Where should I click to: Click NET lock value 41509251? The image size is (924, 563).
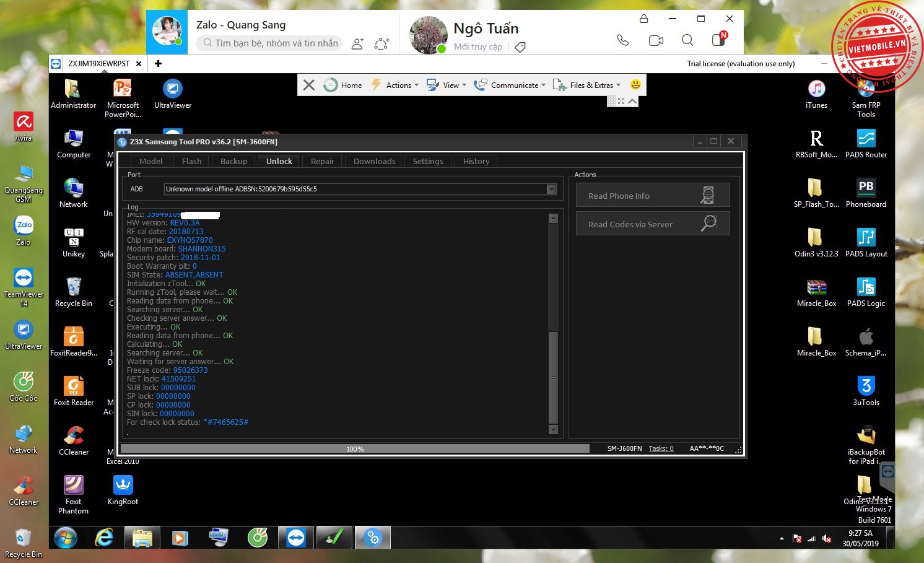tap(178, 379)
